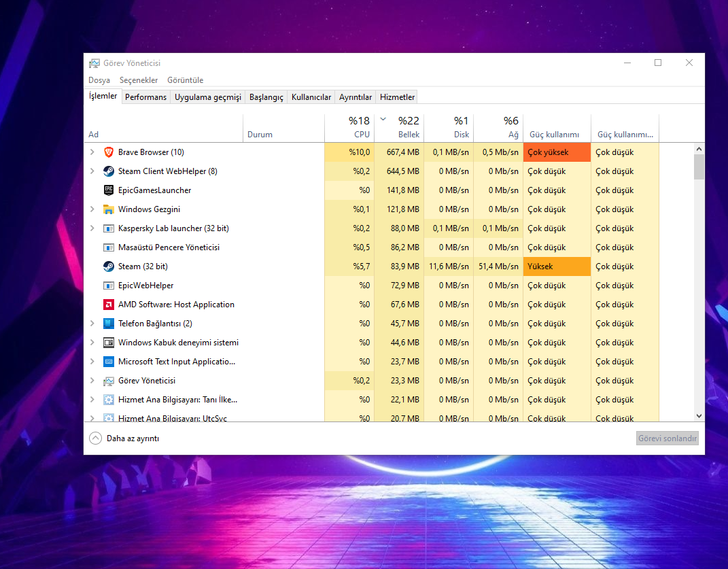The width and height of the screenshot is (728, 569).
Task: Click Microsoft Text Input Application icon
Action: 109,362
